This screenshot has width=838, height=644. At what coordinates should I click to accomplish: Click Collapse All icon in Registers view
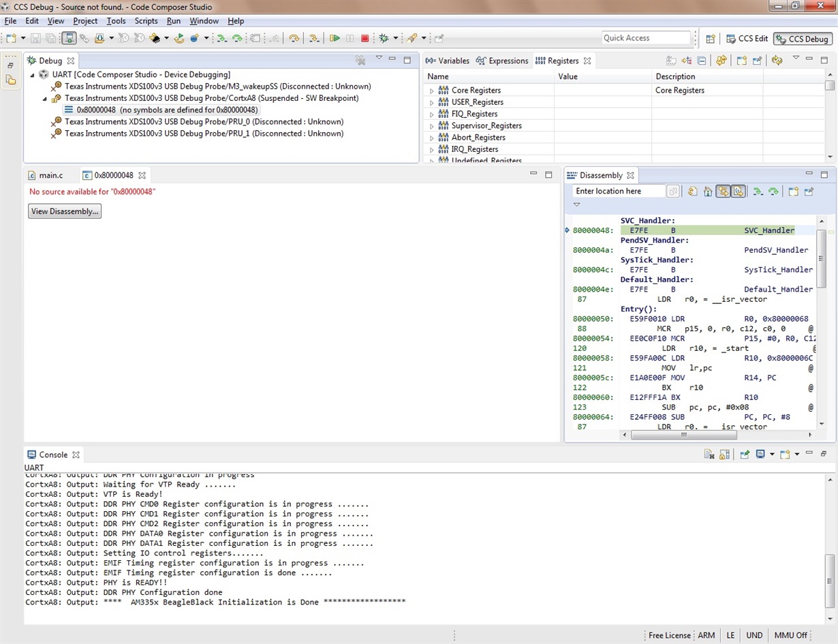pyautogui.click(x=701, y=61)
